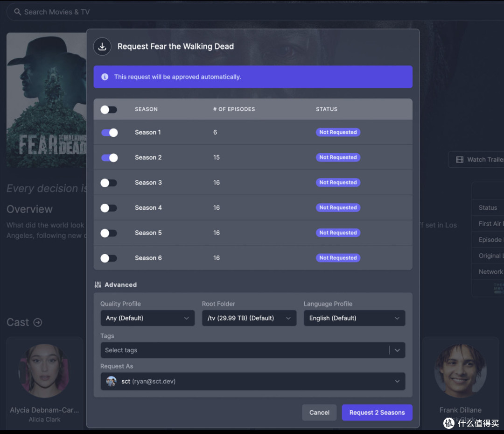Click the Season 5 Not Requested badge

(x=338, y=233)
